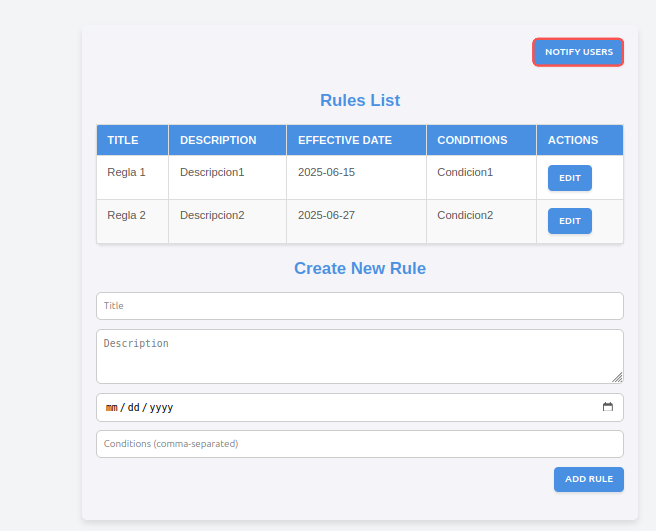Click the Notify Users button
Image resolution: width=656 pixels, height=531 pixels.
pos(578,52)
